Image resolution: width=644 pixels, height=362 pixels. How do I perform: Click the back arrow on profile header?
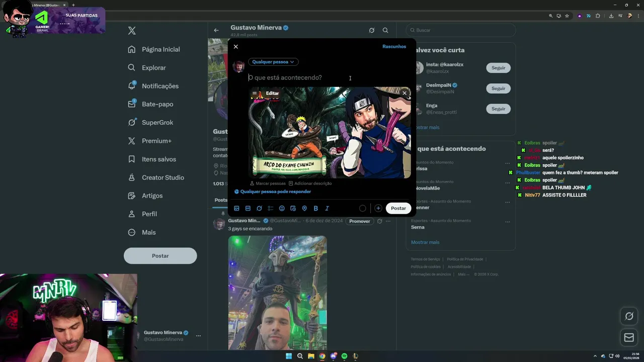216,30
